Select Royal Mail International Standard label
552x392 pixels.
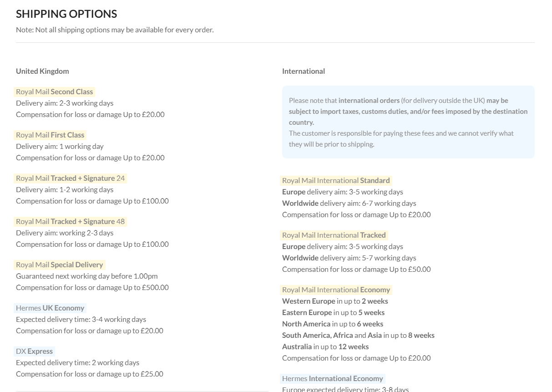(x=336, y=180)
